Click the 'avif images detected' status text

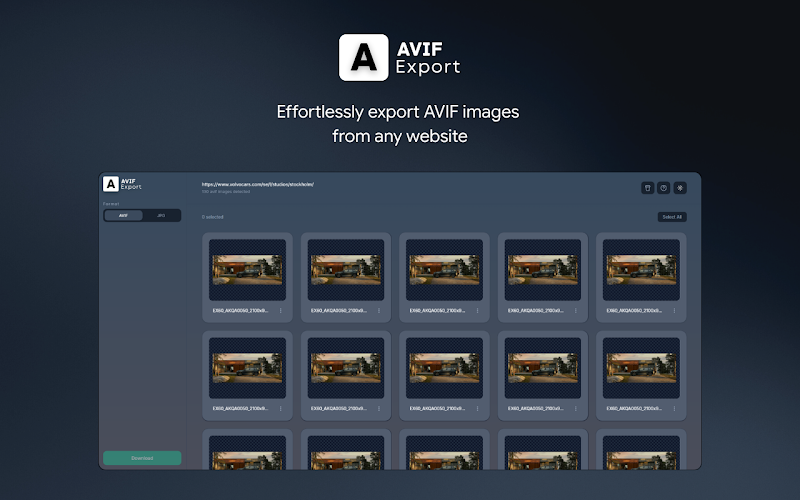226,192
